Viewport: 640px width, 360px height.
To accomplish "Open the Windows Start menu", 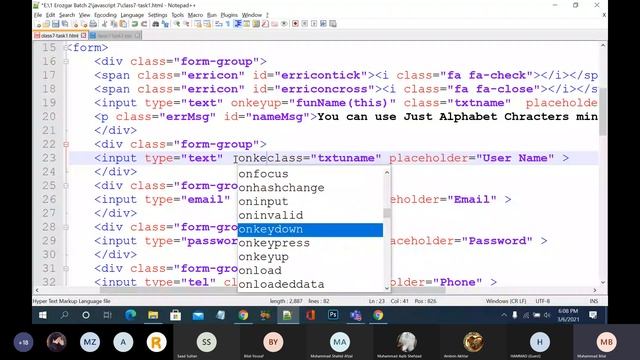I will click(42, 315).
